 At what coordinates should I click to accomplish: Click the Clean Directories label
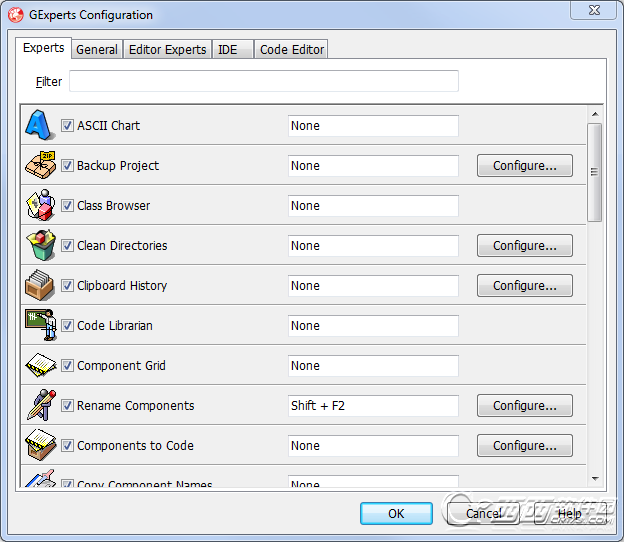tap(122, 246)
